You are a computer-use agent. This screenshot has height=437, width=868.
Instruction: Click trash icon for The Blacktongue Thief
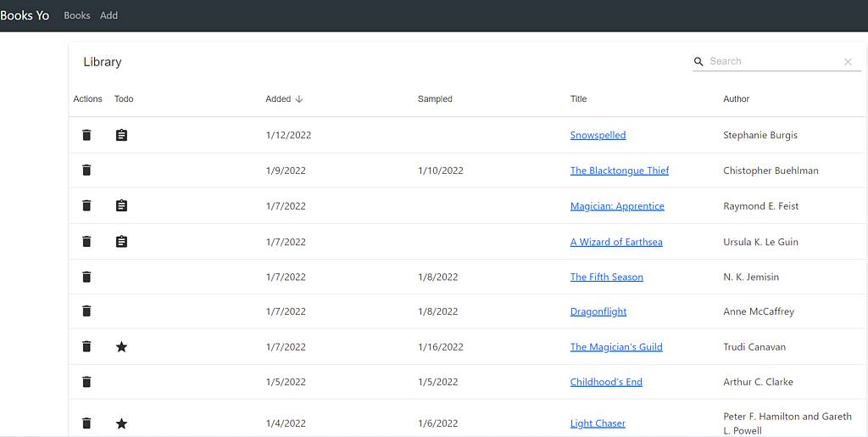point(86,170)
